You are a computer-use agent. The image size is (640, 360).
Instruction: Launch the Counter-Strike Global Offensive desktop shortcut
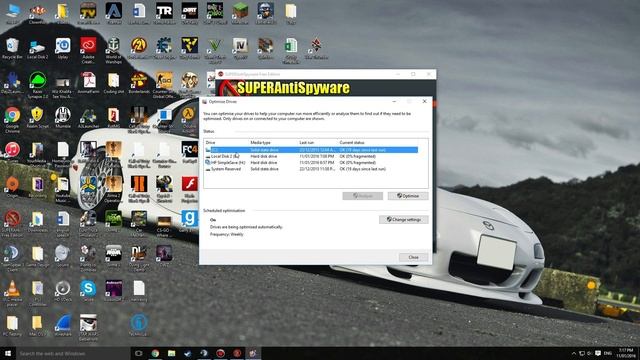click(x=164, y=84)
